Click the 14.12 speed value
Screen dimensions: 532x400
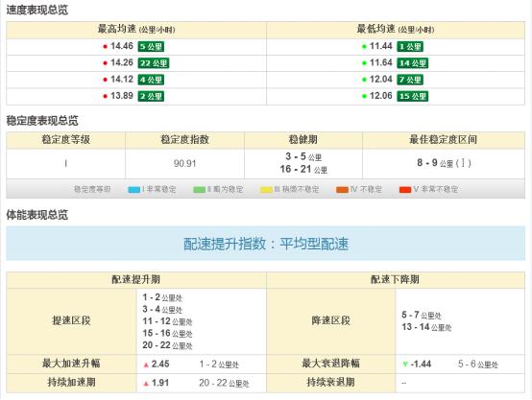point(121,80)
